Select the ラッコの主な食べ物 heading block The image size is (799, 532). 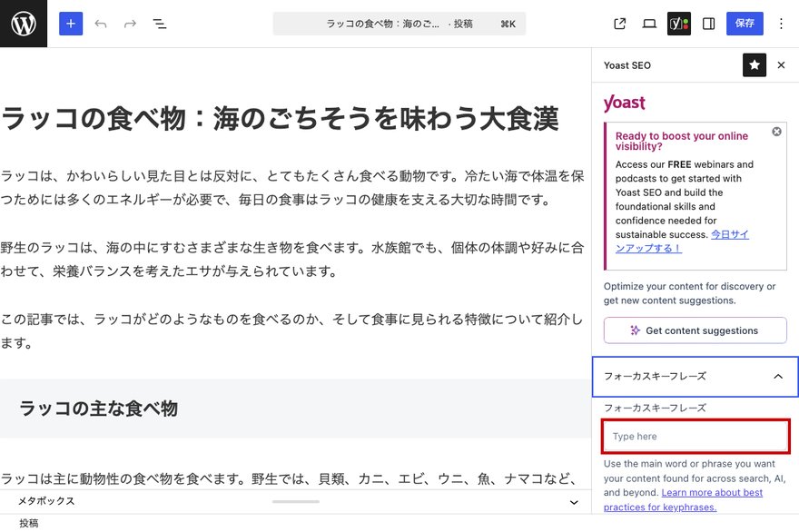coord(98,409)
